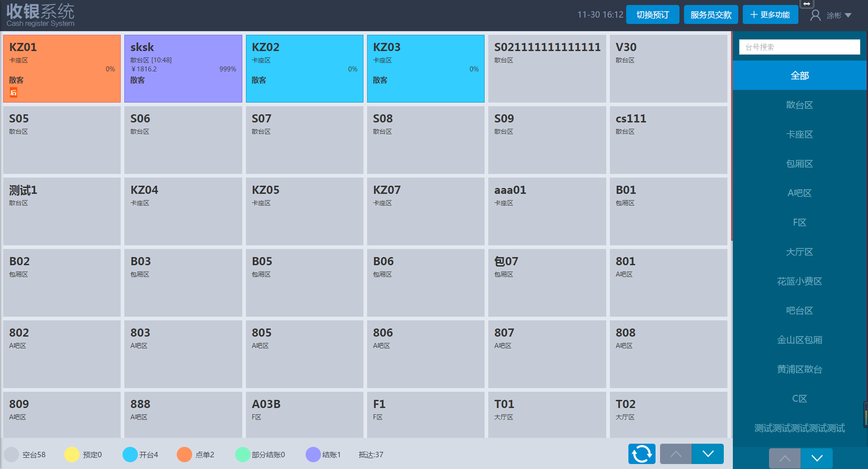Click the 11-30 16:12 date time text
The image size is (868, 469).
click(x=600, y=15)
